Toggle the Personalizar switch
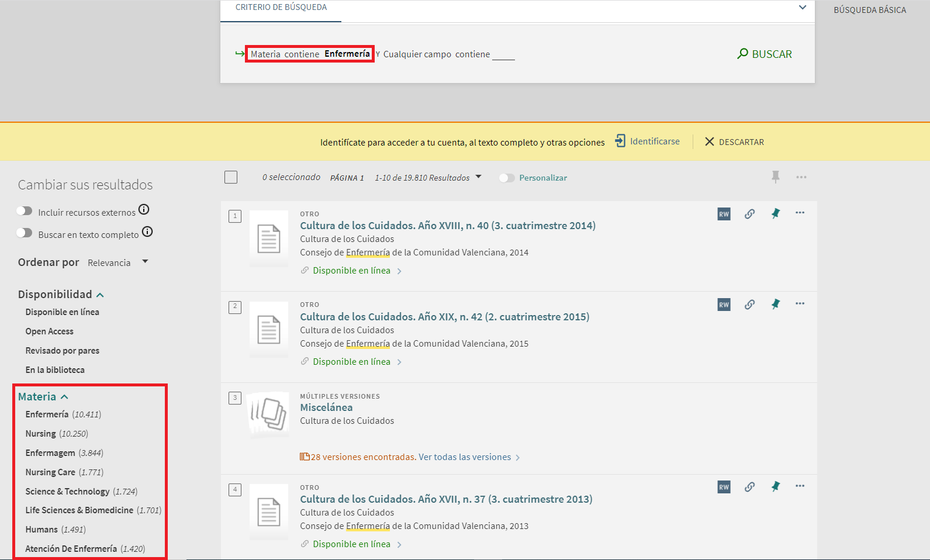Image resolution: width=930 pixels, height=560 pixels. pyautogui.click(x=506, y=178)
